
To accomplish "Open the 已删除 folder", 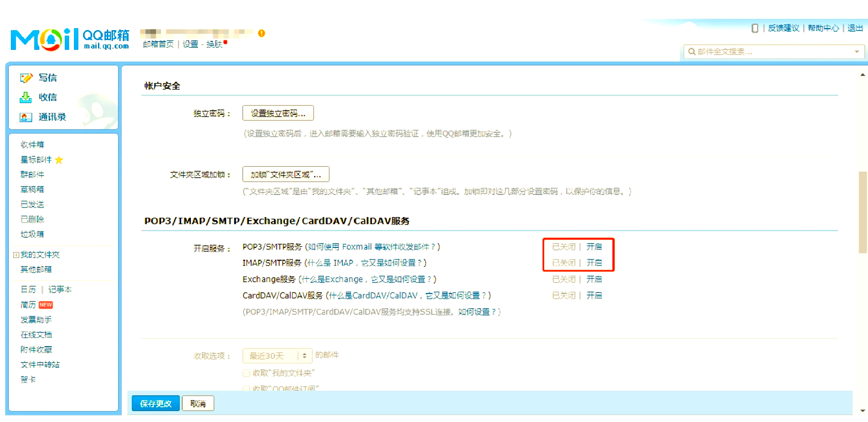I will 32,219.
